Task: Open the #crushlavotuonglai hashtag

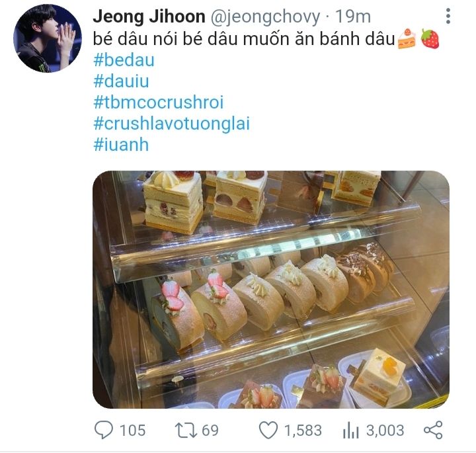Action: click(x=171, y=124)
